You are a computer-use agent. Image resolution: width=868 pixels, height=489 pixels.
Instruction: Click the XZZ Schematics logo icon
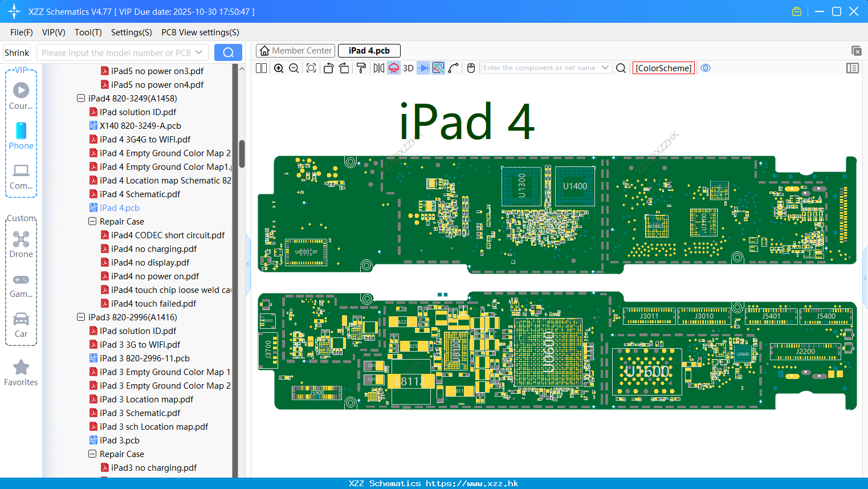point(14,11)
